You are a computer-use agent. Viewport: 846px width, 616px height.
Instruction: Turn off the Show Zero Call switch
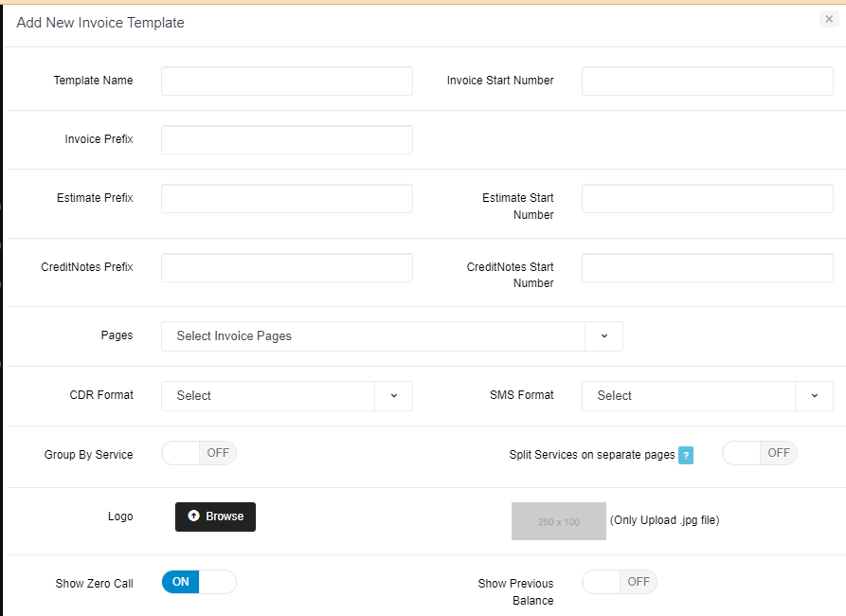pos(199,582)
